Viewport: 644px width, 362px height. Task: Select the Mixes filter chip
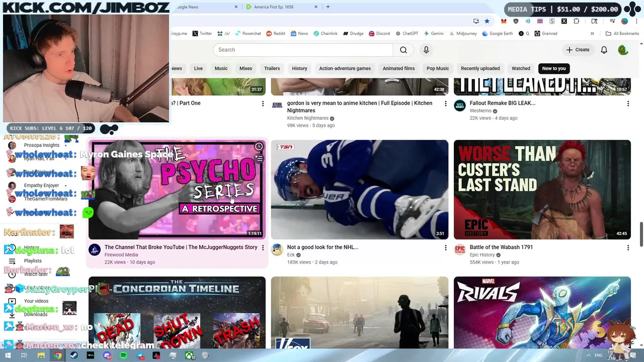[246, 68]
